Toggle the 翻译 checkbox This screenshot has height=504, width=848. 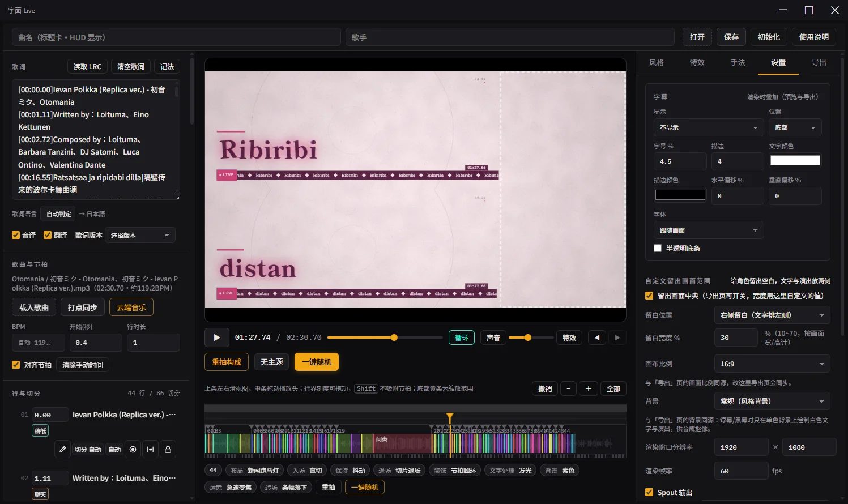click(48, 235)
